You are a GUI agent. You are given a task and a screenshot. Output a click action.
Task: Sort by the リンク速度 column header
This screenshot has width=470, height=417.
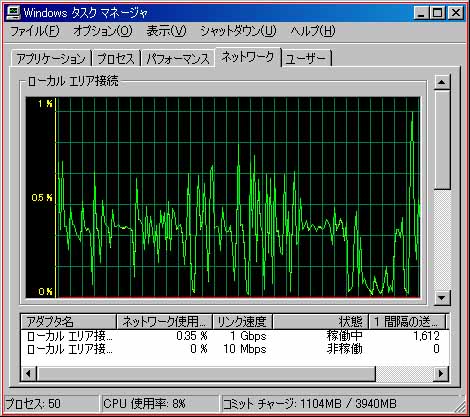(242, 322)
